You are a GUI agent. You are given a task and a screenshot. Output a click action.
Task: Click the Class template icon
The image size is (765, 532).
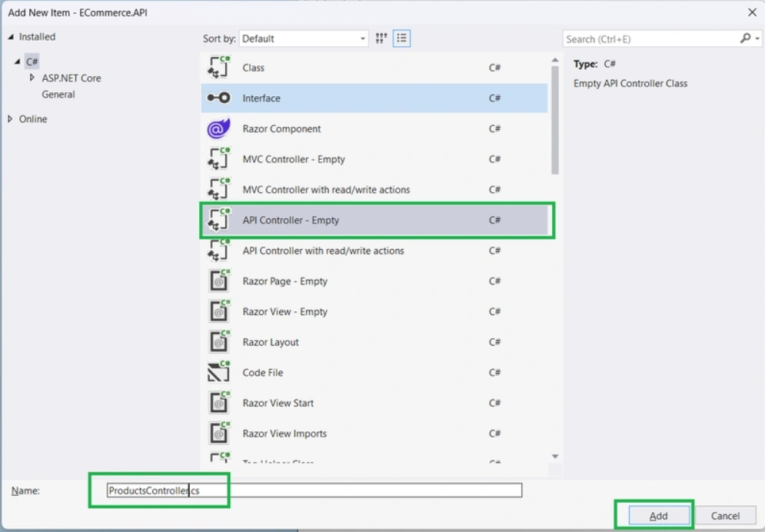pos(218,68)
